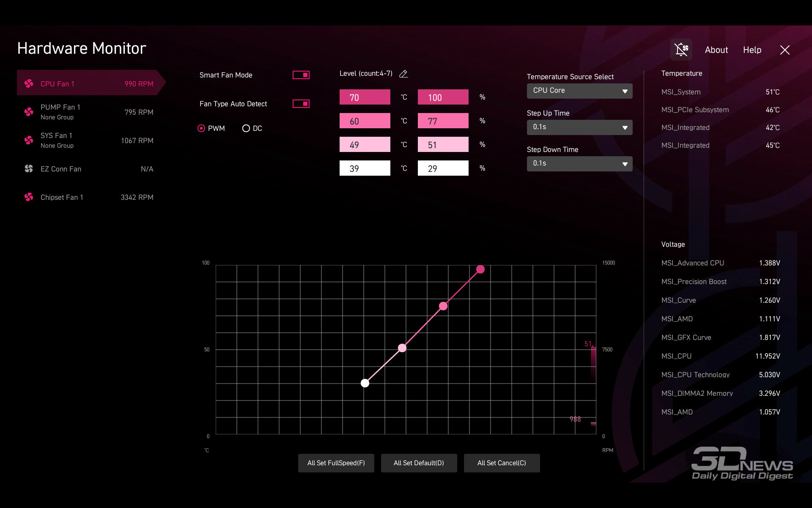Select the PUMP Fan 1 icon
This screenshot has width=812, height=508.
click(x=29, y=112)
